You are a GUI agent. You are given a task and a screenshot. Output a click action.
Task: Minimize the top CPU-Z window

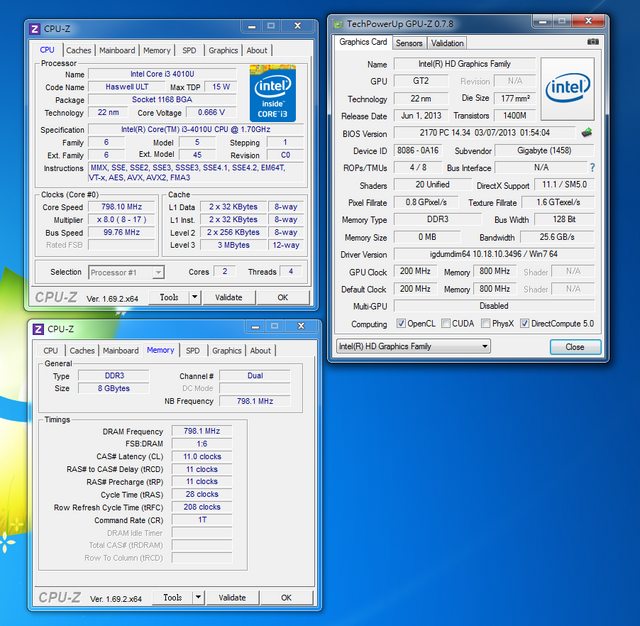[251, 27]
